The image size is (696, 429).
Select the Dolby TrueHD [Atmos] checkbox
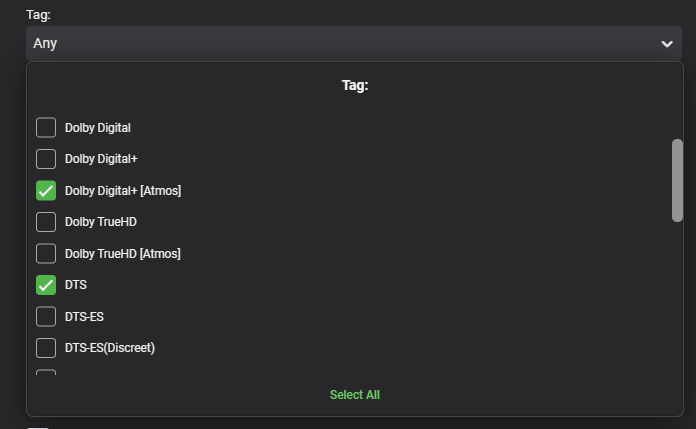(46, 253)
